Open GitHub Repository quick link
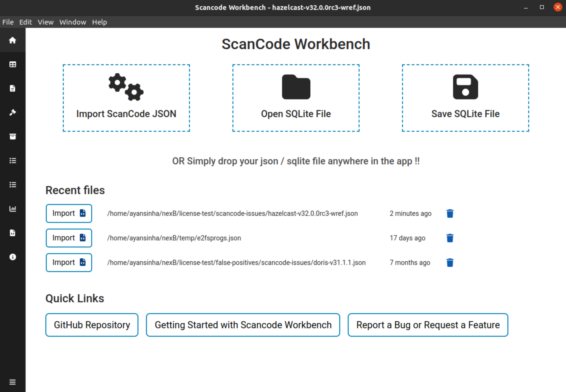Image resolution: width=566 pixels, height=392 pixels. (x=92, y=325)
